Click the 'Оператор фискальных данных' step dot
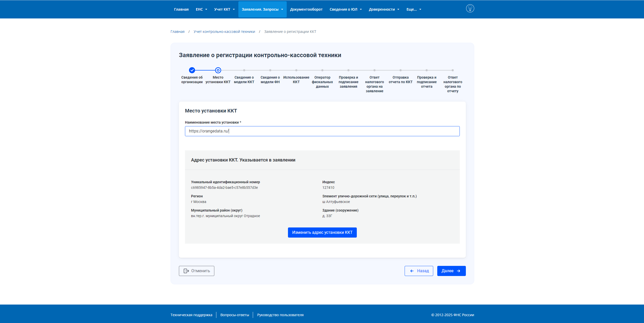This screenshot has height=323, width=644. [322, 70]
